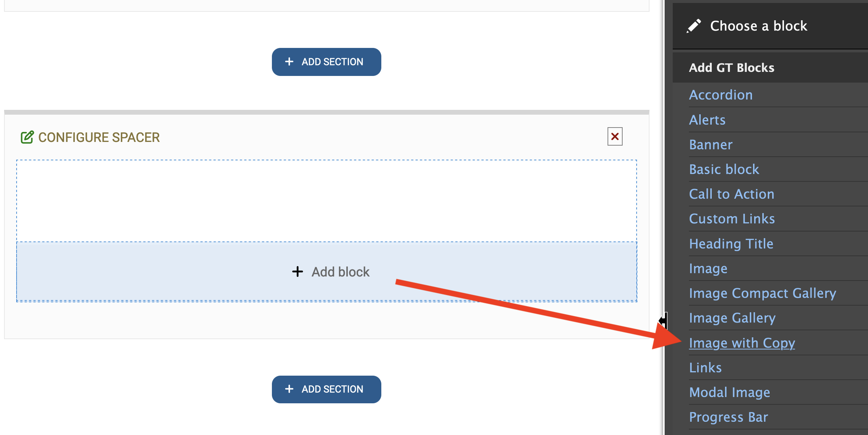Click the plus icon beside Add block
The image size is (868, 435).
[x=297, y=272]
